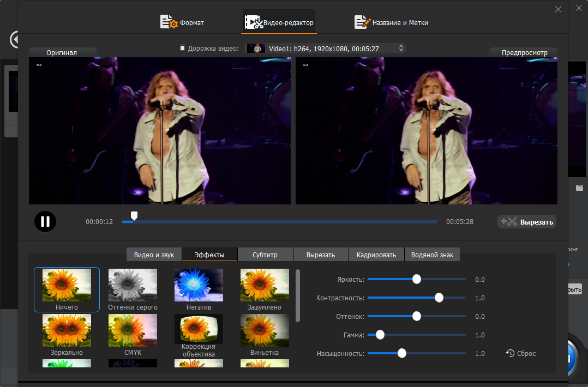Click the film scissors Видео-редактор icon
This screenshot has height=387, width=588.
[254, 22]
